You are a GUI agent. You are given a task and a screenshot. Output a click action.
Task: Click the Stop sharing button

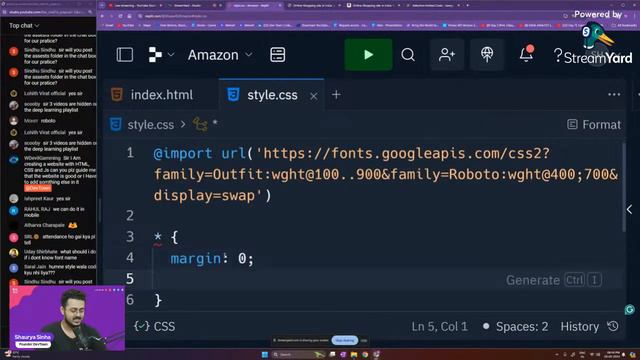(345, 340)
